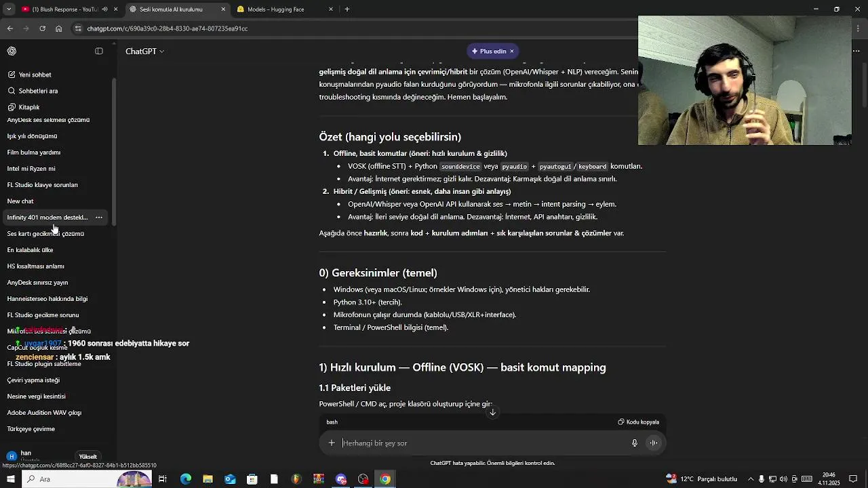
Task: Close the Models Hugging Face tab
Action: (x=331, y=9)
